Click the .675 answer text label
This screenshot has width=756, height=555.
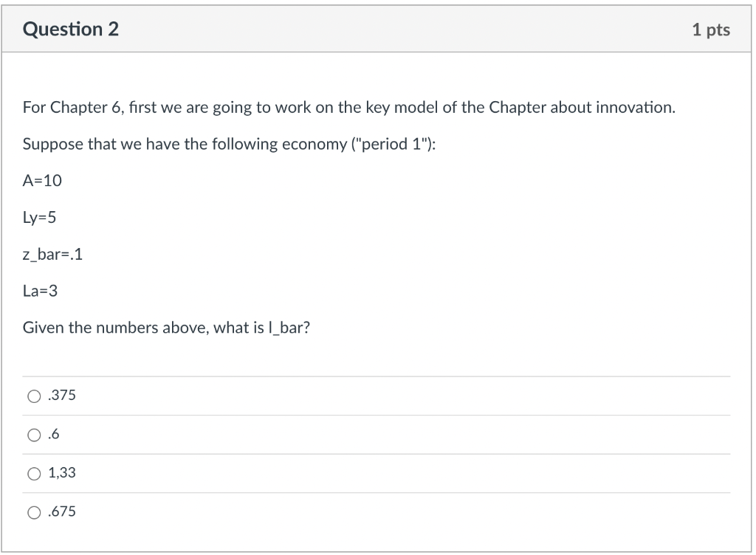(62, 511)
